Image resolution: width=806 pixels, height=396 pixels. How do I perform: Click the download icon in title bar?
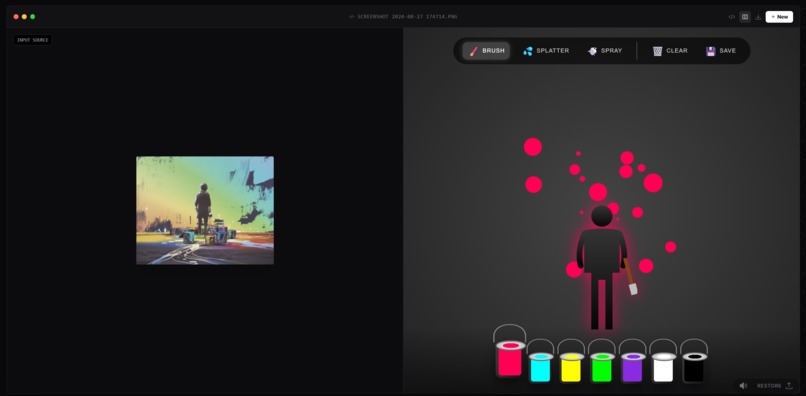pyautogui.click(x=758, y=17)
